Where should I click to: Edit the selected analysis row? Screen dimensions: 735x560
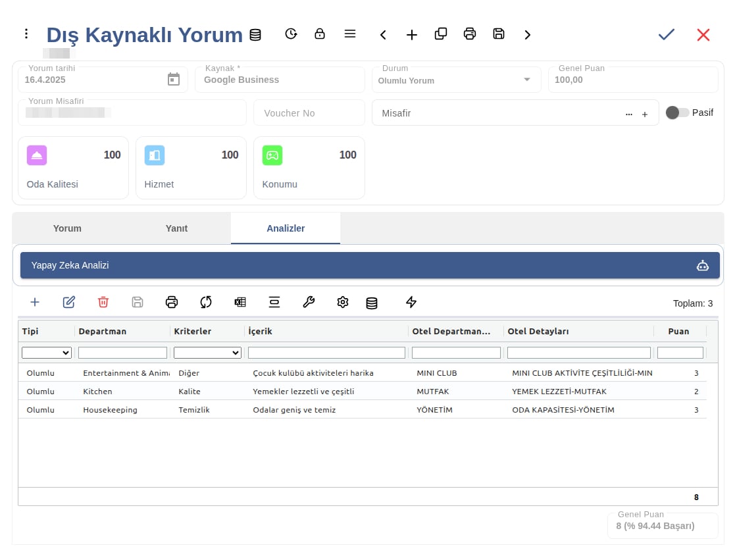(x=69, y=302)
